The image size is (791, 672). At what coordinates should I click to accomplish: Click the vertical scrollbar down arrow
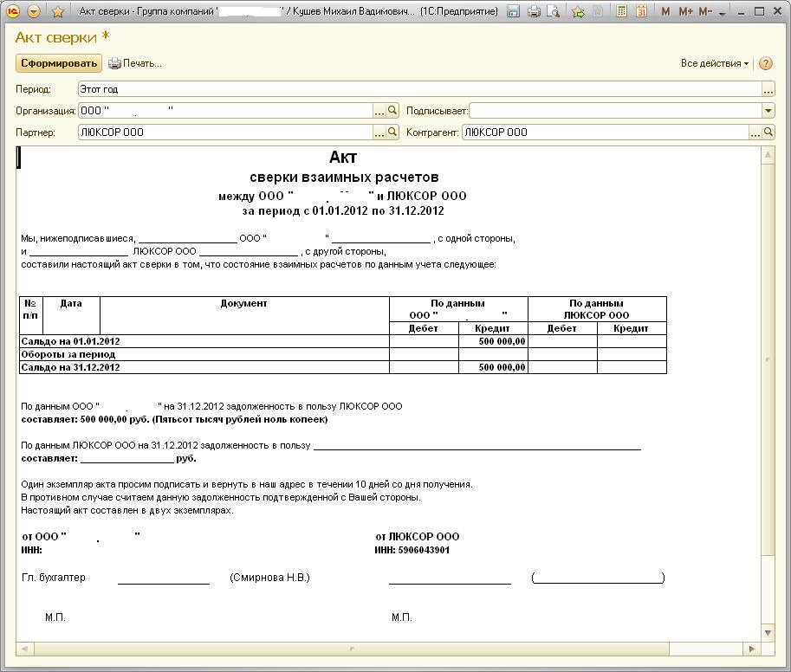[x=768, y=633]
